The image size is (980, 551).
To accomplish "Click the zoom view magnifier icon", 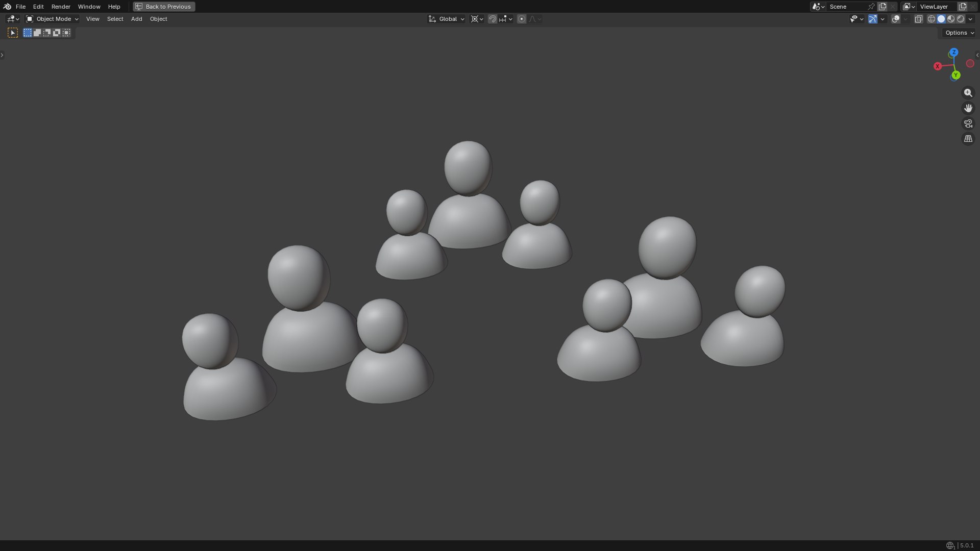I will coord(968,93).
